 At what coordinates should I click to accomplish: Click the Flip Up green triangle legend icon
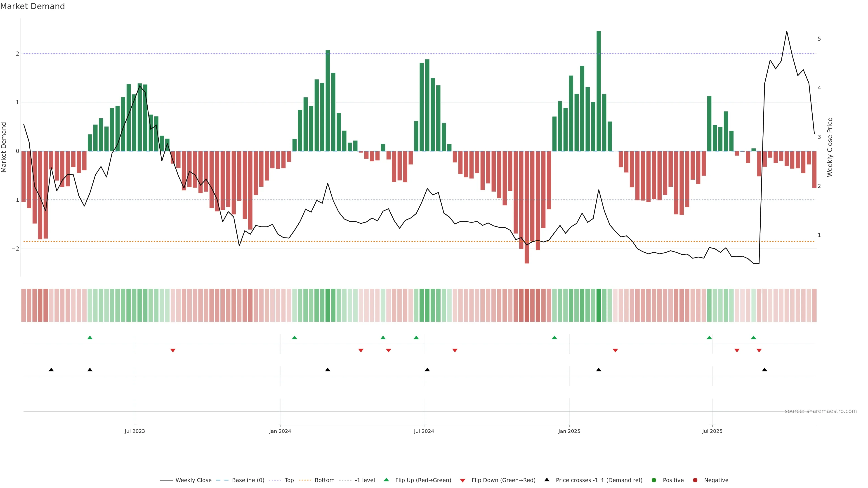(386, 480)
